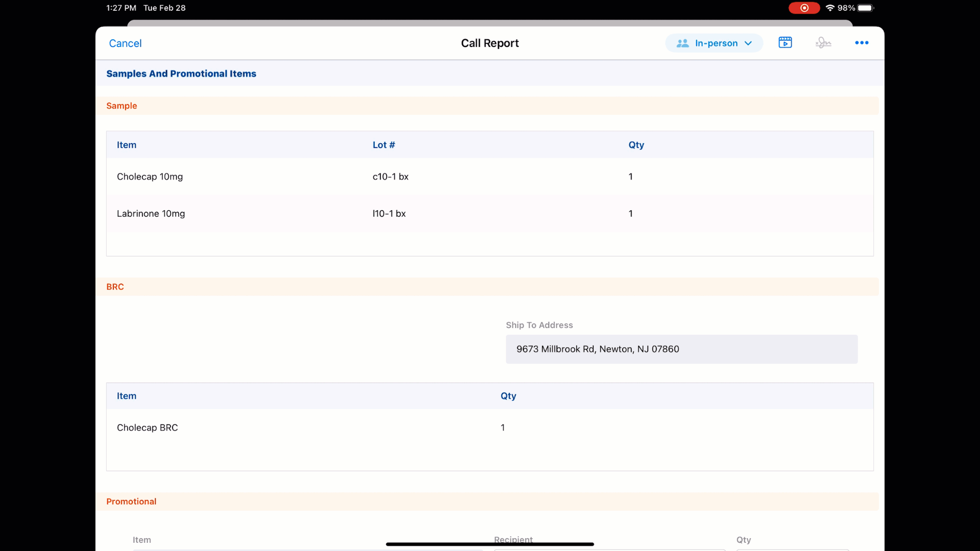Select the Ship To Address field
This screenshot has height=551, width=980.
point(681,349)
